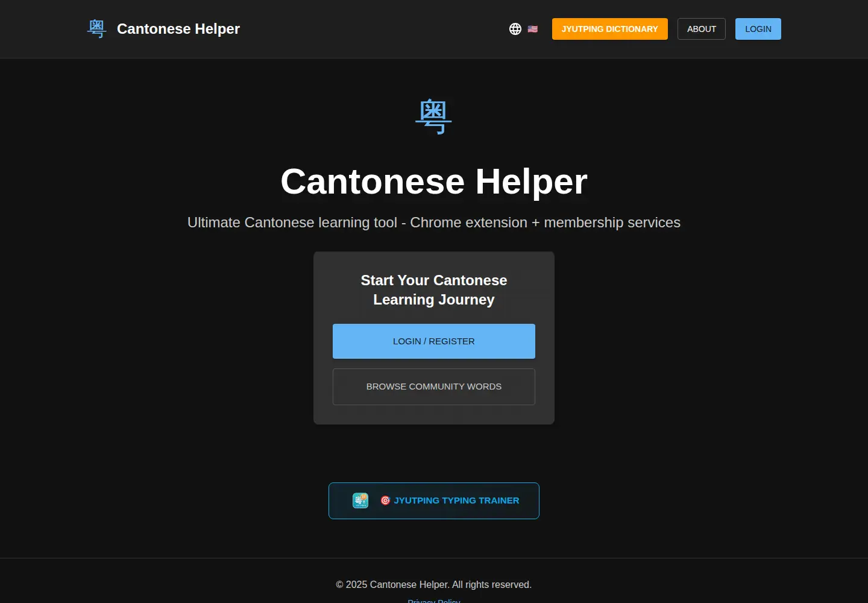
Task: Click the Jyutping trainer app icon
Action: [x=360, y=500]
